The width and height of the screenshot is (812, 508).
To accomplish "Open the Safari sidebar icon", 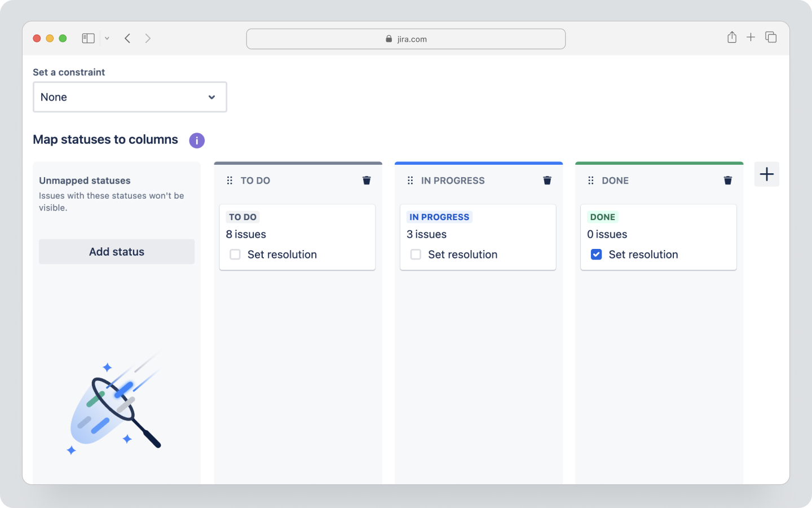I will [88, 38].
